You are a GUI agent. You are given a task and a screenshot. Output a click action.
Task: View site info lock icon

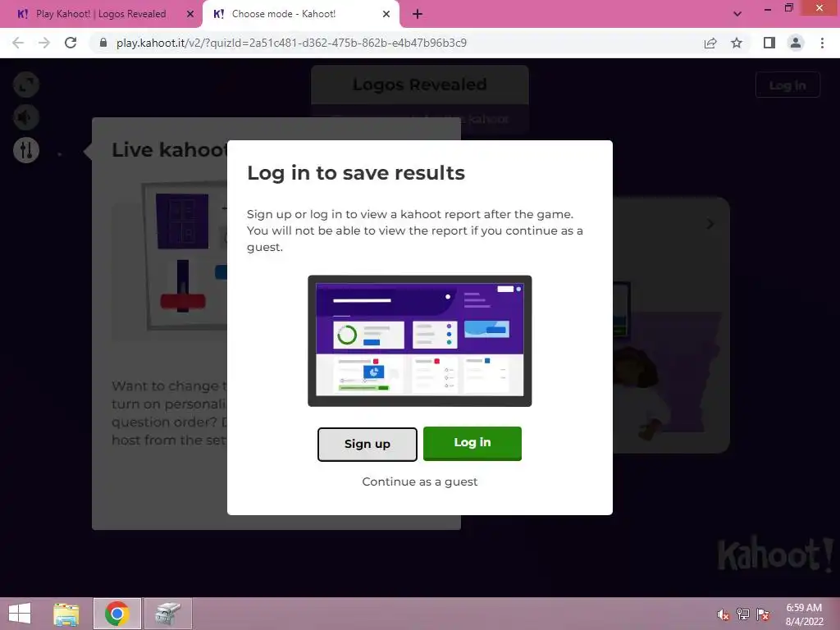(103, 43)
